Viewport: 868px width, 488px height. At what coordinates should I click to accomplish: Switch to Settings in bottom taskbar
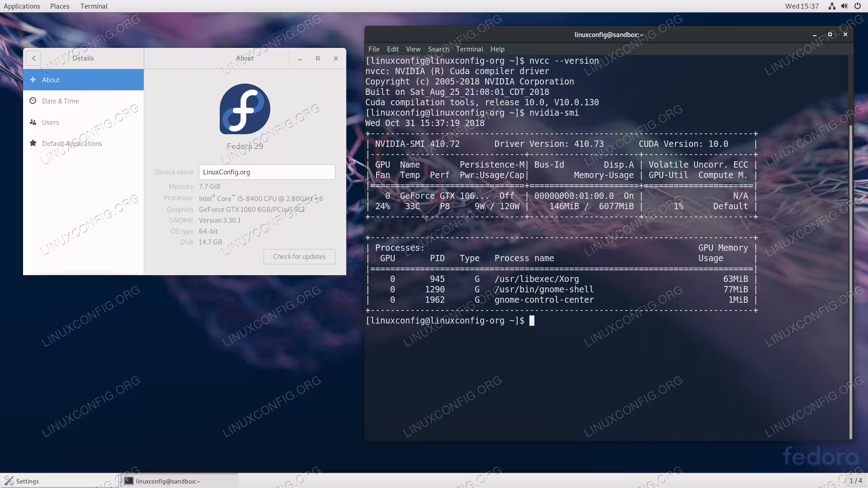click(60, 481)
